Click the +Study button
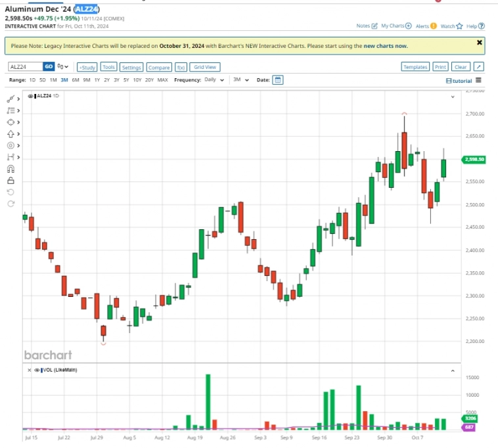Viewport: 498px width, 448px height. [87, 67]
